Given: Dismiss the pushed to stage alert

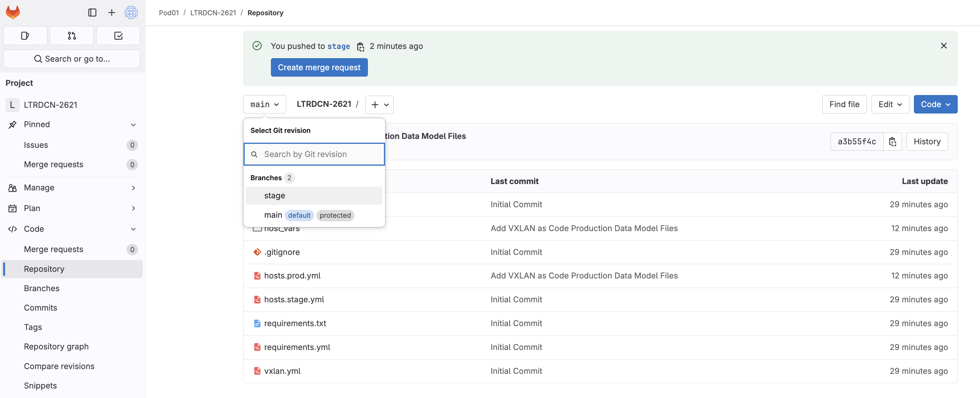Looking at the screenshot, I should pyautogui.click(x=943, y=46).
